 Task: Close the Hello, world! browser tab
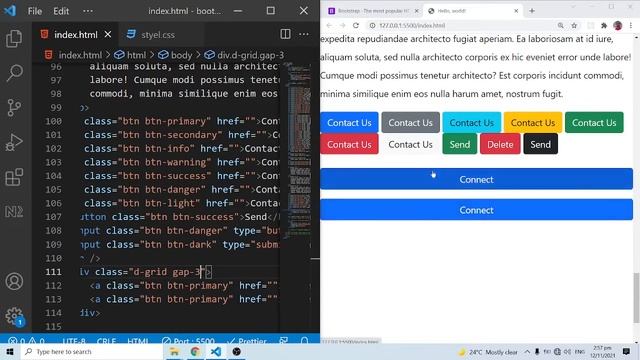[x=516, y=11]
